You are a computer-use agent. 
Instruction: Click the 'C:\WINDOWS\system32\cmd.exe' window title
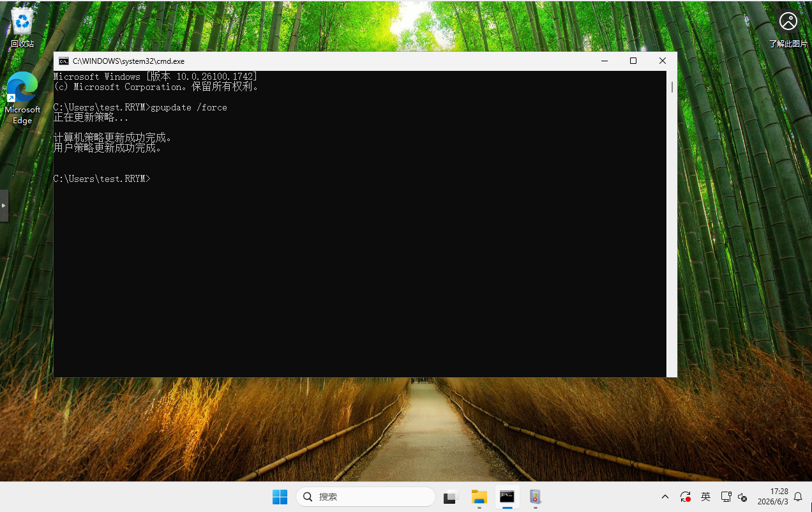coord(128,61)
